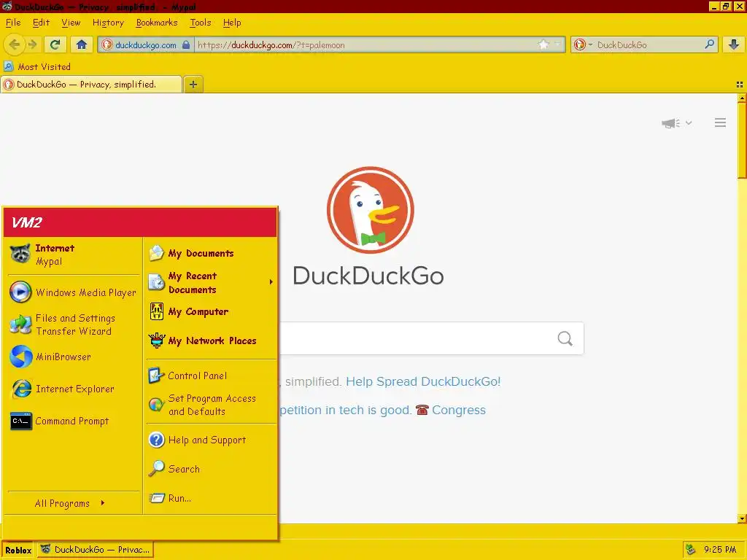Open the History menu
The image size is (747, 560).
coord(108,23)
